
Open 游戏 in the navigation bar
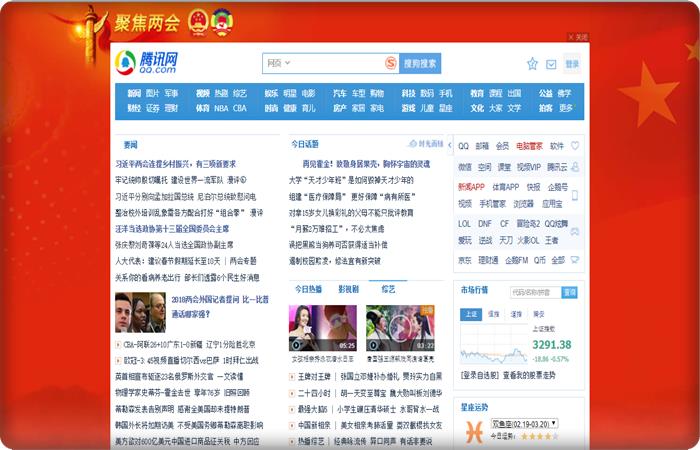408,108
